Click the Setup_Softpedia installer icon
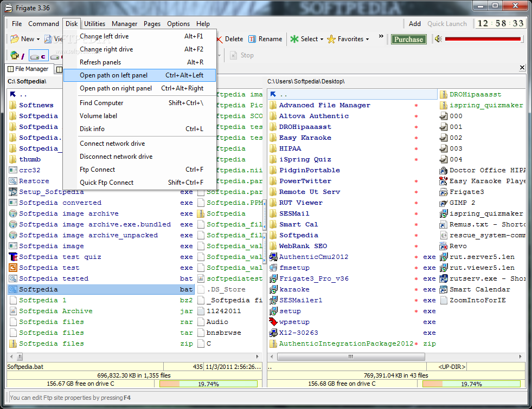Image resolution: width=532 pixels, height=409 pixels. [x=13, y=192]
